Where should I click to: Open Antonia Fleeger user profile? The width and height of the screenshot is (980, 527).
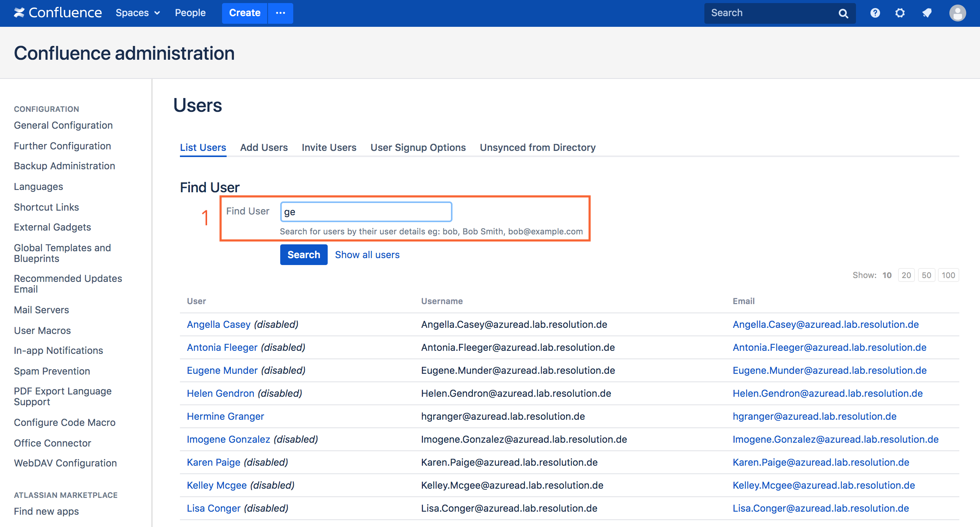222,347
